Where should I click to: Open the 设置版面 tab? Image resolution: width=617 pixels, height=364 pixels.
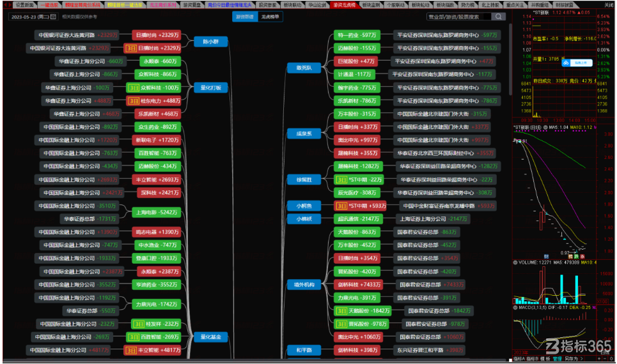[25, 5]
